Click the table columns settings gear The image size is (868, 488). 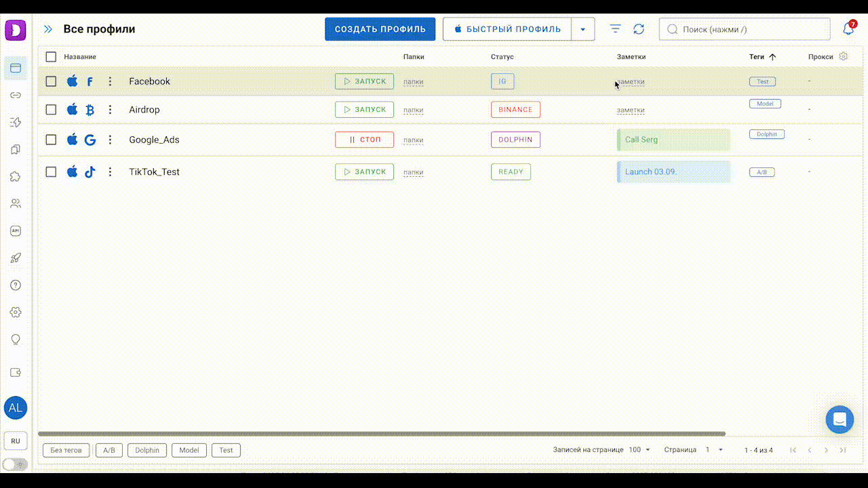coord(844,56)
